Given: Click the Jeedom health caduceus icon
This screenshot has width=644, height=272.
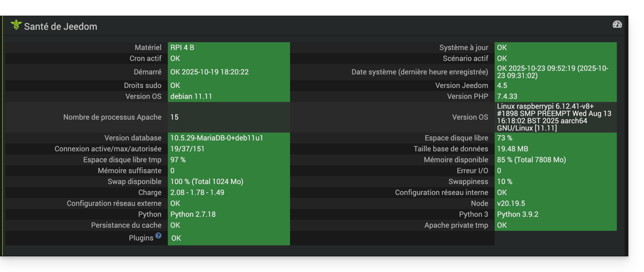Looking at the screenshot, I should pyautogui.click(x=16, y=25).
